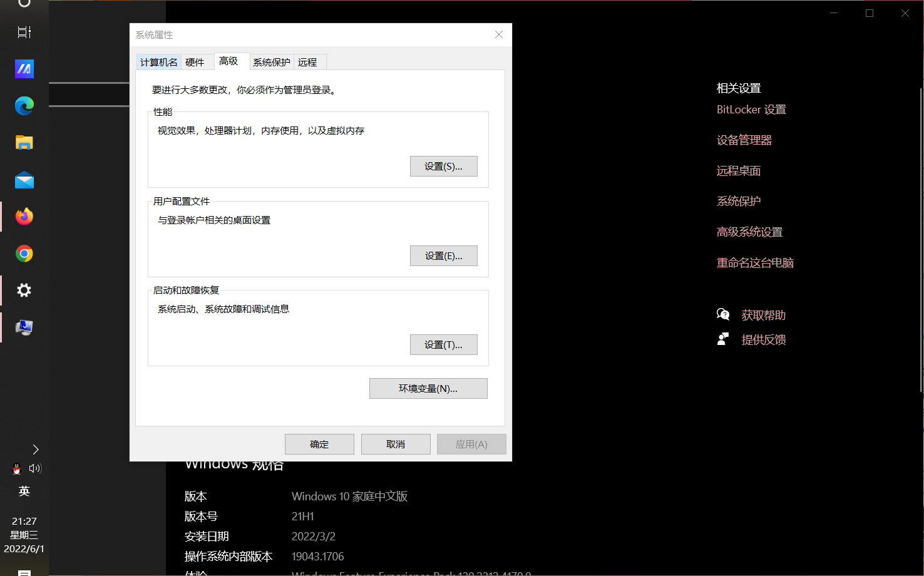Maximize the Settings window
This screenshot has height=576, width=924.
pyautogui.click(x=870, y=13)
